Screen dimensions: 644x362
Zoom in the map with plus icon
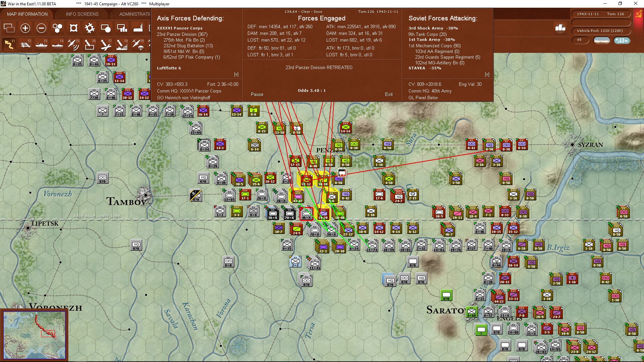coord(25,28)
